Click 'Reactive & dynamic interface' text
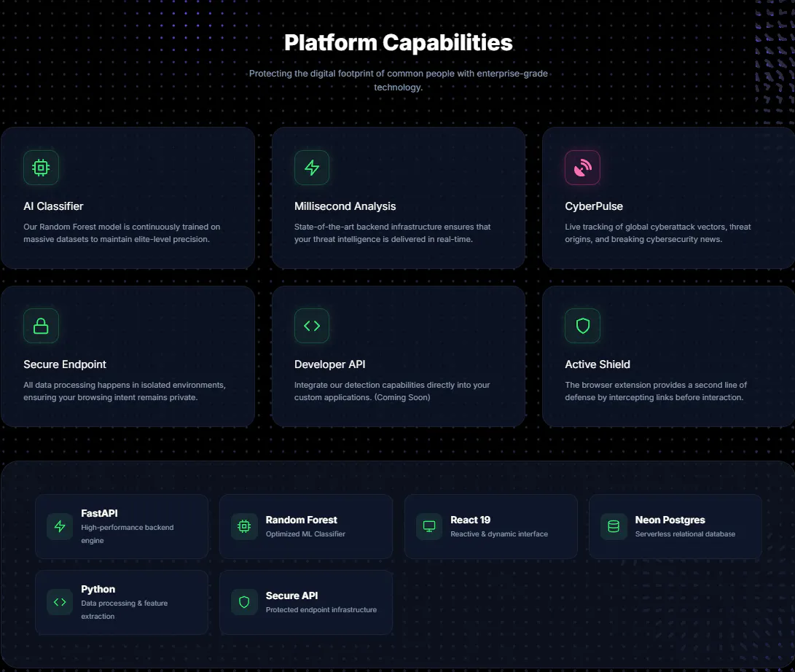The image size is (795, 672). (499, 534)
